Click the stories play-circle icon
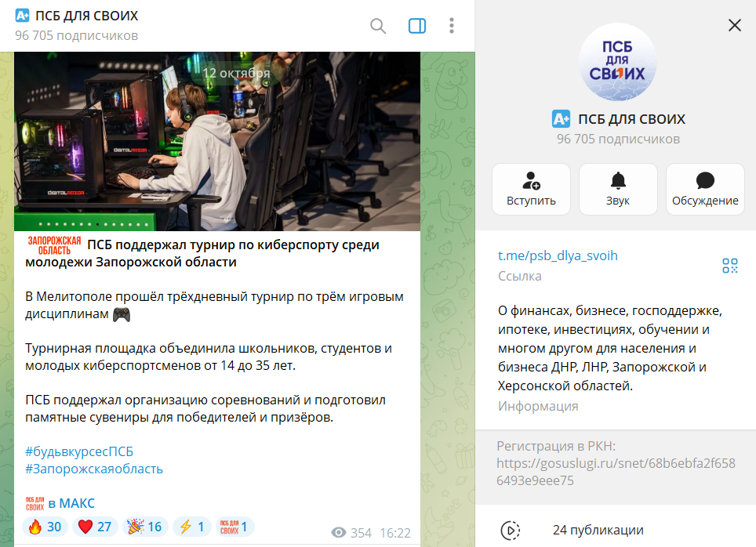756x547 pixels. pyautogui.click(x=510, y=530)
